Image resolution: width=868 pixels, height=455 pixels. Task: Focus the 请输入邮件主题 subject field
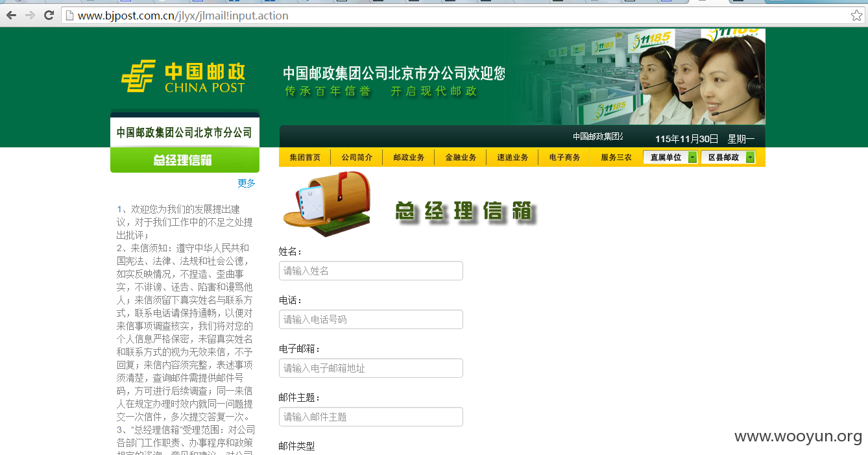(371, 417)
